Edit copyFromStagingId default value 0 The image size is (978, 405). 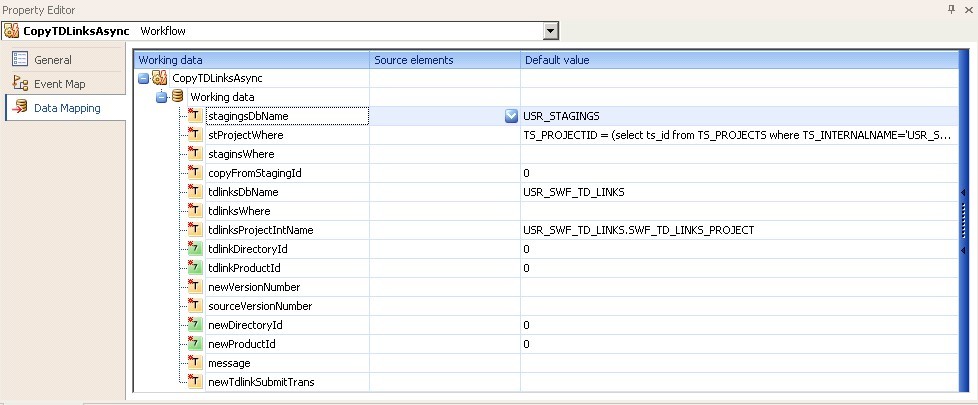click(x=739, y=173)
